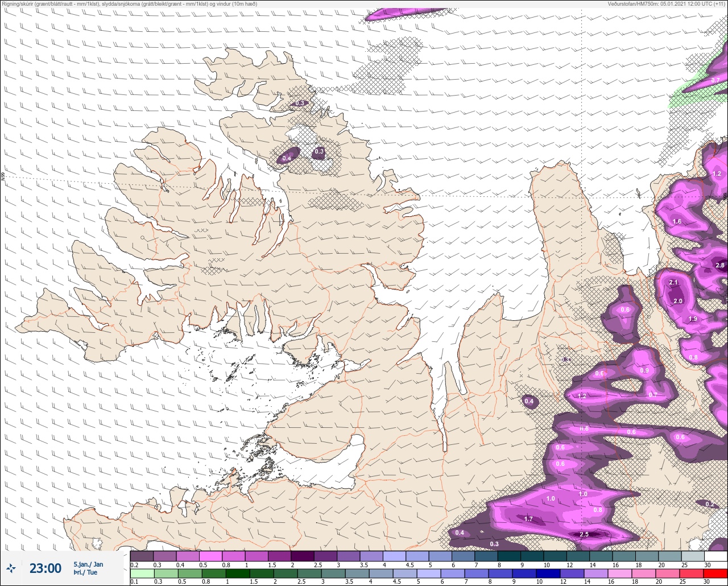The height and width of the screenshot is (586, 728).
Task: Click the 2.0 precipitation value on the map
Action: pyautogui.click(x=678, y=301)
